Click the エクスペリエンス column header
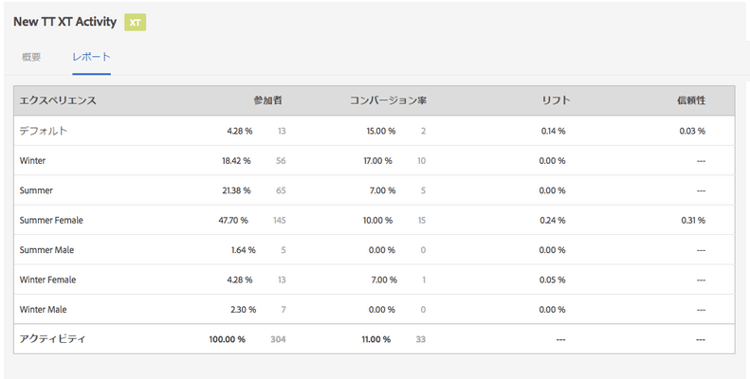The image size is (750, 379). click(x=58, y=100)
